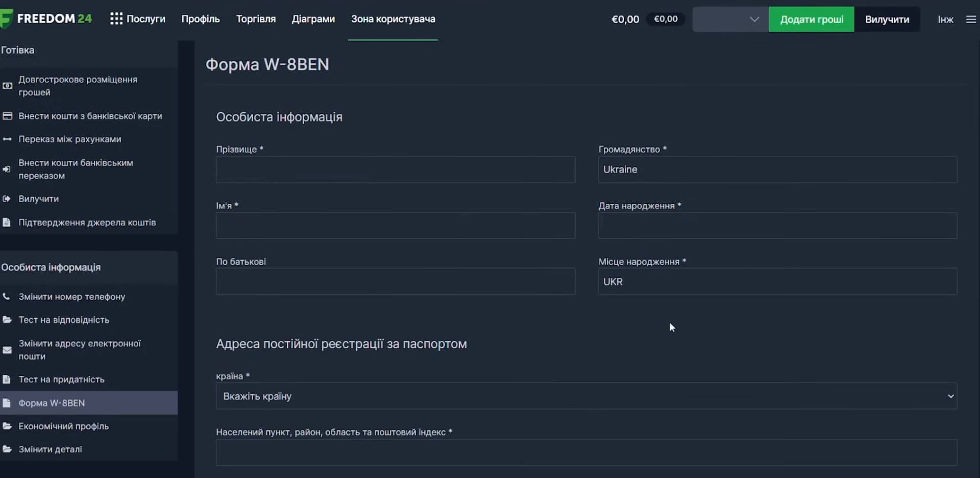
Task: Click the hamburger menu icon
Action: 971,19
